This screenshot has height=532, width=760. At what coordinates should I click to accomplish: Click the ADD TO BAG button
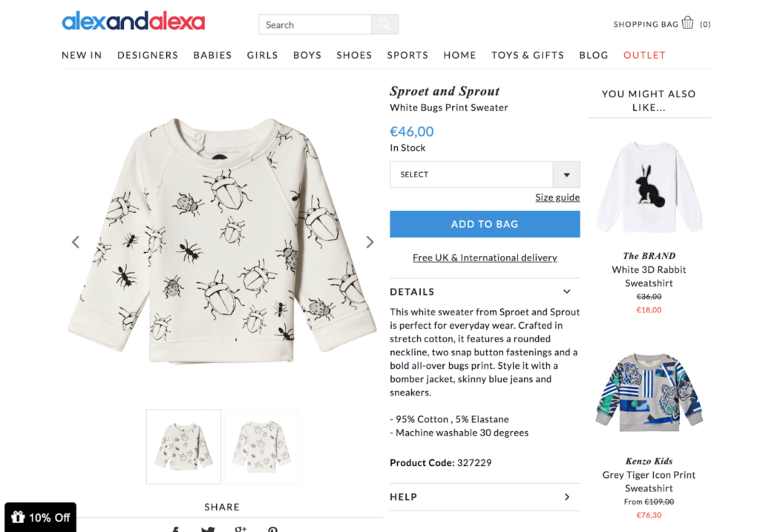485,224
